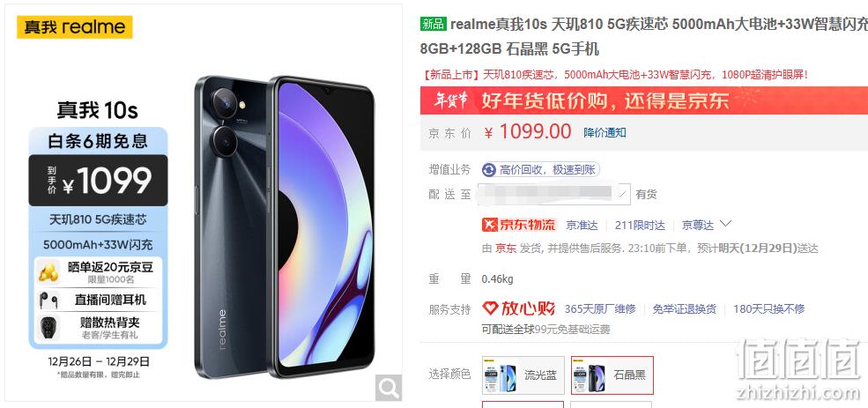Click the gold beans 晒单返京豆 icon
868x408 pixels.
tap(48, 271)
